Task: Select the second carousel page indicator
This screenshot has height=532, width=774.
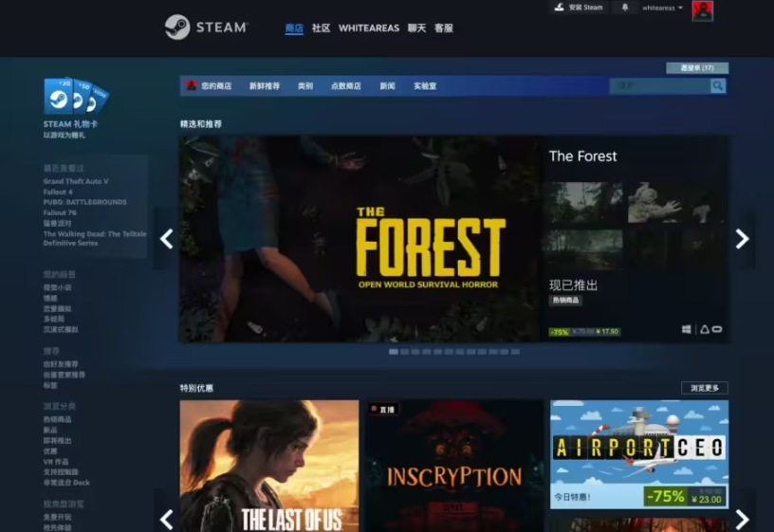Action: point(404,352)
